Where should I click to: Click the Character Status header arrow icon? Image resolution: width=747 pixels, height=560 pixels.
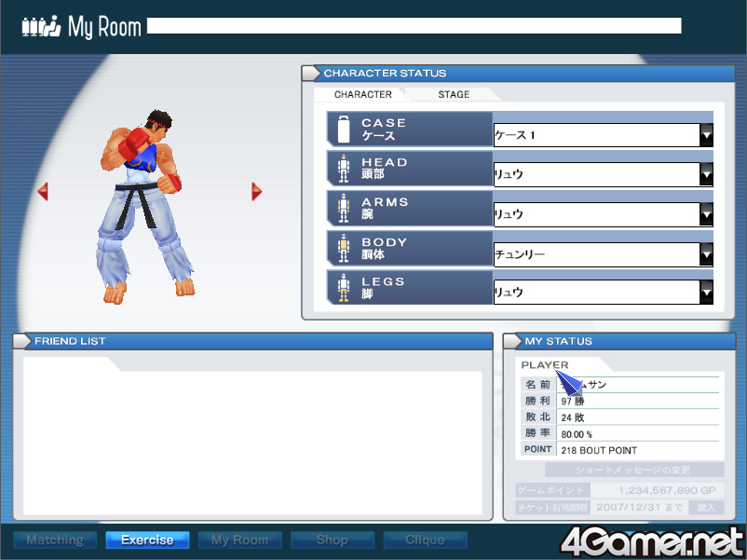click(312, 73)
